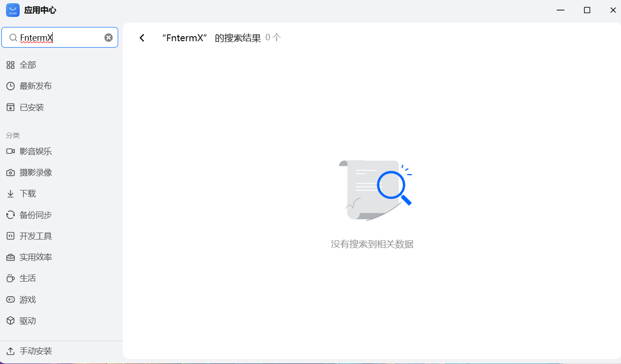
Task: Select the 驱动 drivers icon
Action: point(11,321)
